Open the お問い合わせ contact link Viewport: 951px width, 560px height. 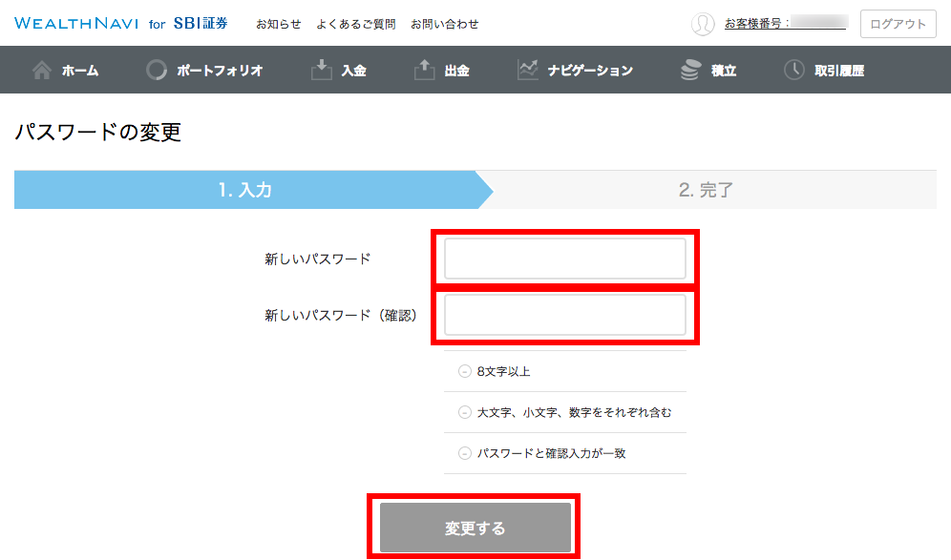coord(444,24)
